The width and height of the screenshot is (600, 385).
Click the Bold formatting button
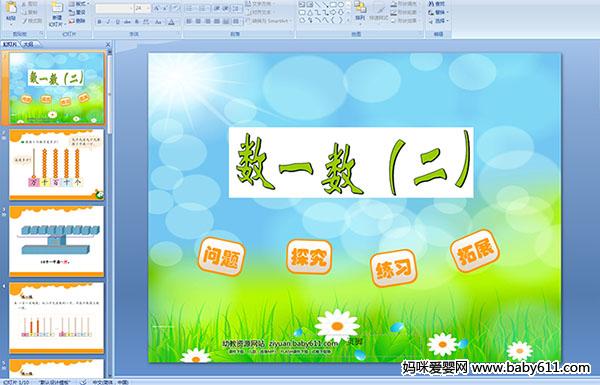click(99, 22)
